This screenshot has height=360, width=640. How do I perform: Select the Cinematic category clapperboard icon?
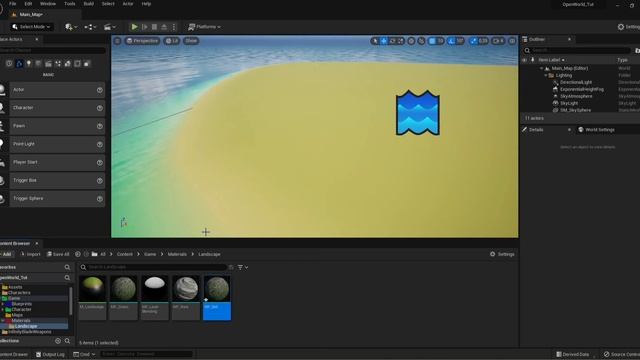click(x=48, y=64)
